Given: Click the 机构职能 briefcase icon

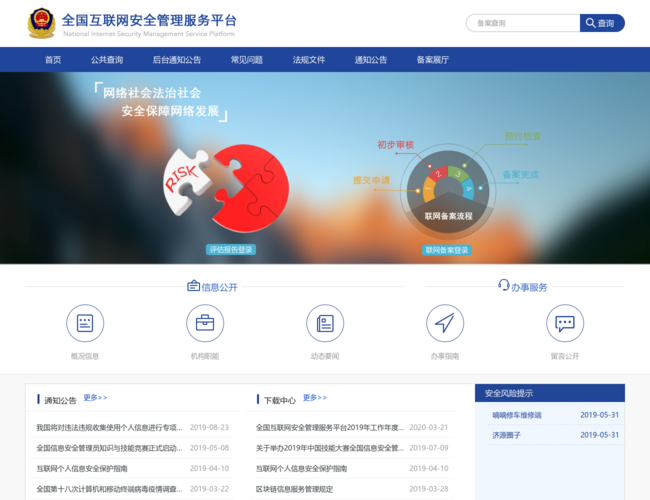Looking at the screenshot, I should (205, 323).
